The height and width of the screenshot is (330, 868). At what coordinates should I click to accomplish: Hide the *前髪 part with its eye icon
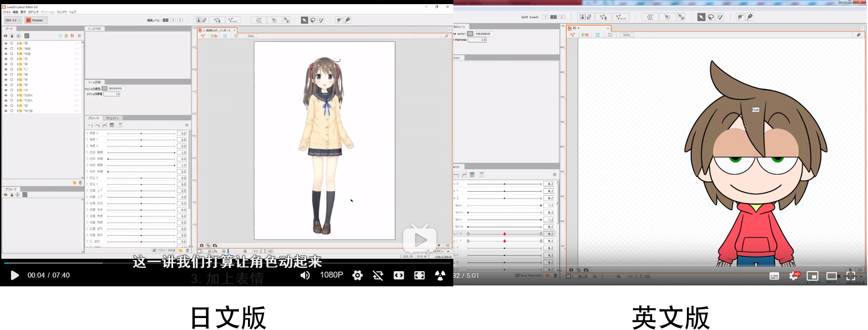pos(6,54)
